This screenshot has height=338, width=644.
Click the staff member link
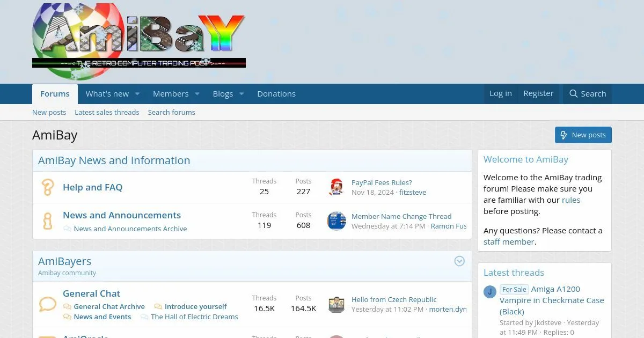point(509,241)
